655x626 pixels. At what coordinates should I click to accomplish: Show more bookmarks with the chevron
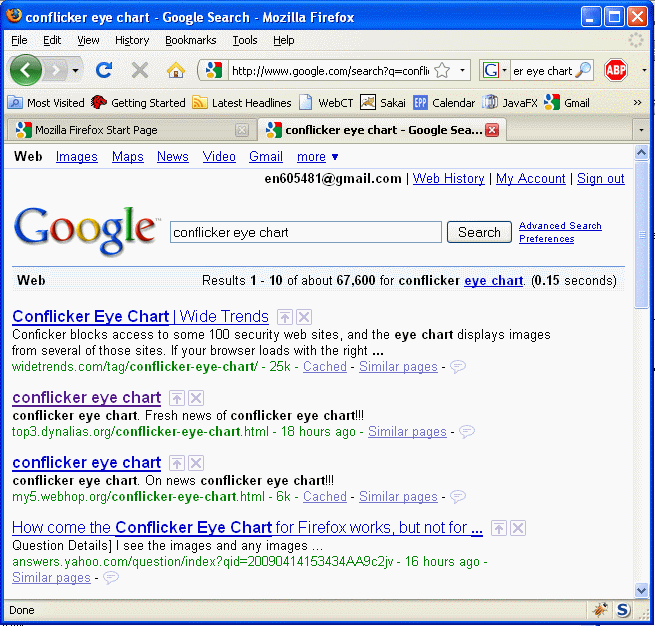[637, 102]
